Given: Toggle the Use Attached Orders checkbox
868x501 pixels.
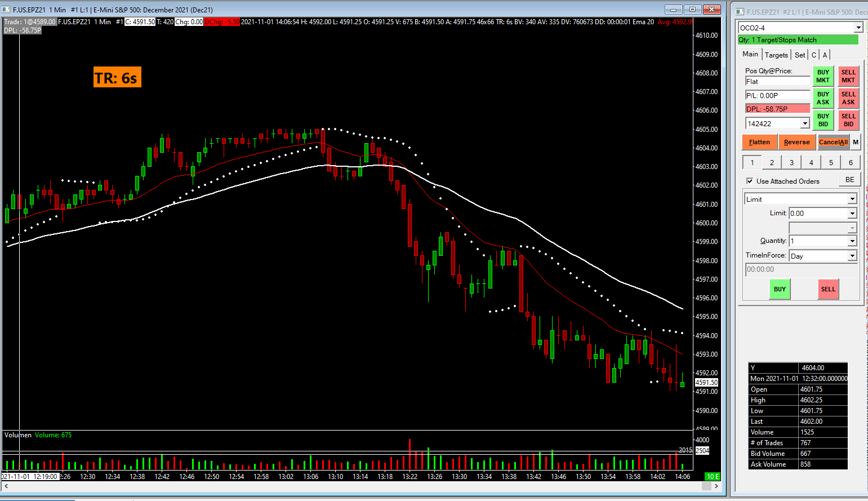Looking at the screenshot, I should pyautogui.click(x=750, y=181).
